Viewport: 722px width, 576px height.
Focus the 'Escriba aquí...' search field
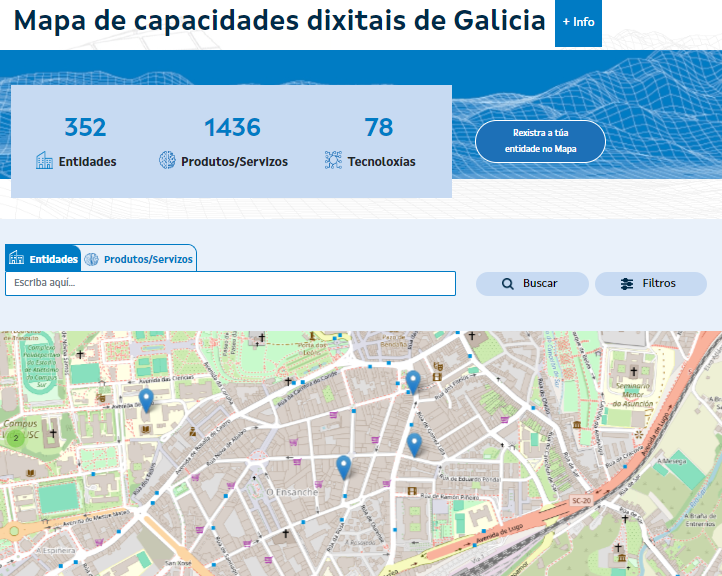(230, 283)
